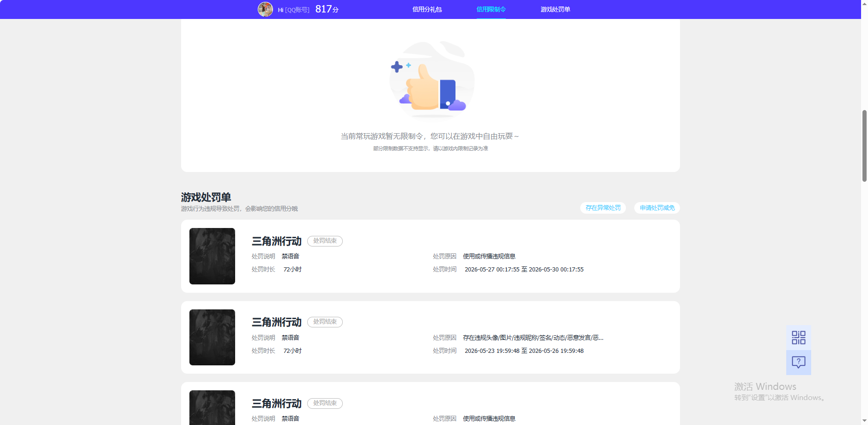Click time range 2026-05-27 00:17:55 至 2026-05-30
Screen dimensions: 868x425
(524, 270)
